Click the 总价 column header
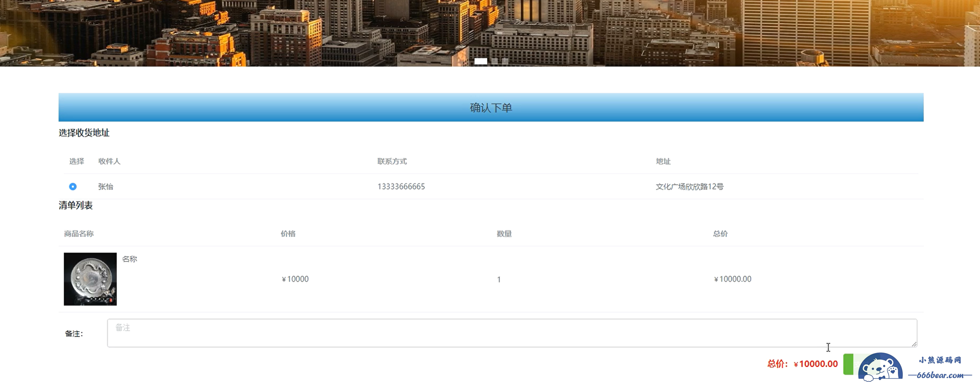Viewport: 980px width, 382px height. [720, 233]
